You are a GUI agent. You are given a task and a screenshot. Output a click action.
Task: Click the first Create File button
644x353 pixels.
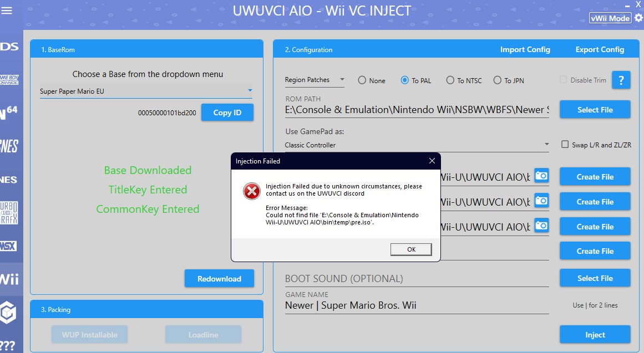tap(595, 176)
